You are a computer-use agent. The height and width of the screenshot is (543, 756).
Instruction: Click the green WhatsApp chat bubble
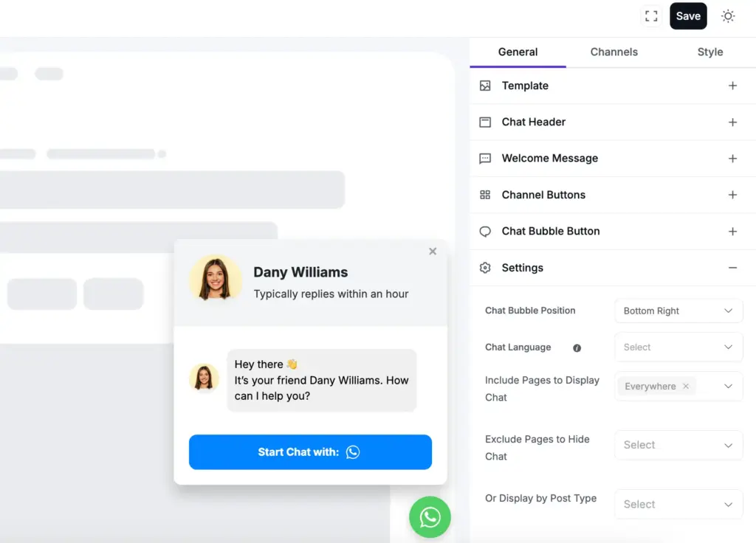click(430, 517)
